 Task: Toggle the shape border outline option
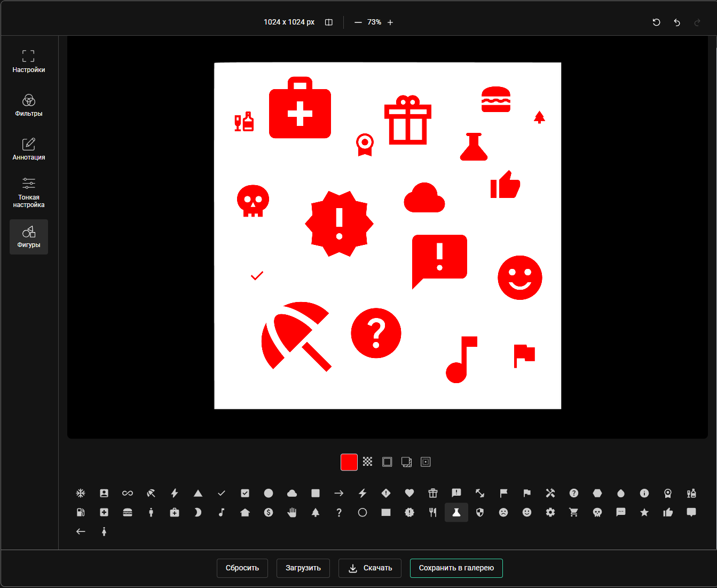(387, 462)
